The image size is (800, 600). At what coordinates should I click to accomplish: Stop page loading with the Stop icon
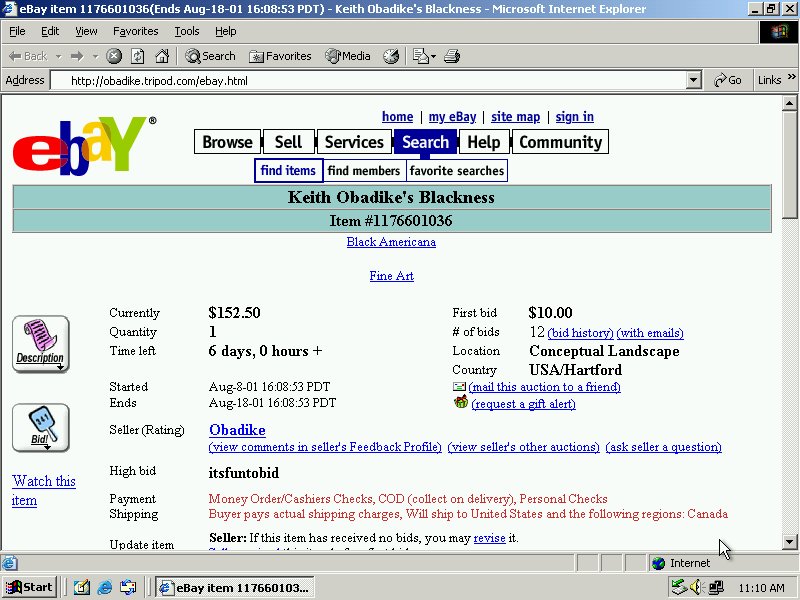tap(114, 56)
